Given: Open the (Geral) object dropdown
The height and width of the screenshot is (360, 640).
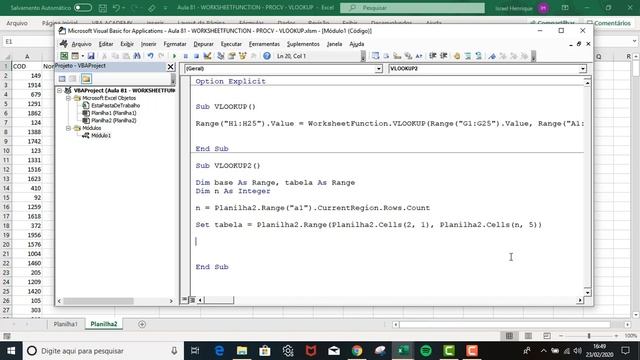Looking at the screenshot, I should click(378, 69).
